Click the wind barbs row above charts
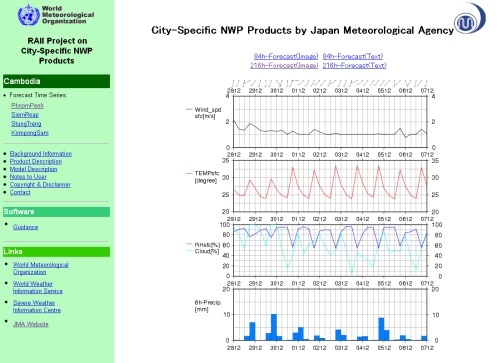Image resolution: width=500 pixels, height=363 pixels. (x=330, y=83)
